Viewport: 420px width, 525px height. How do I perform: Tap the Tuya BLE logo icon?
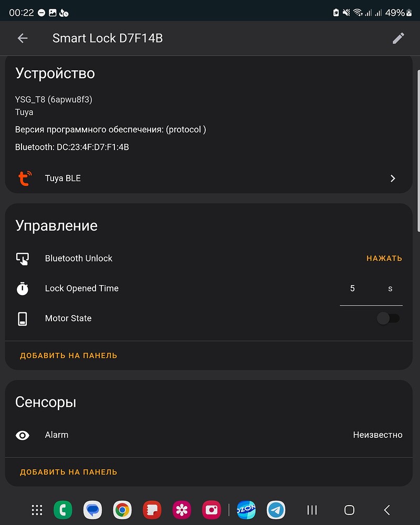coord(23,178)
